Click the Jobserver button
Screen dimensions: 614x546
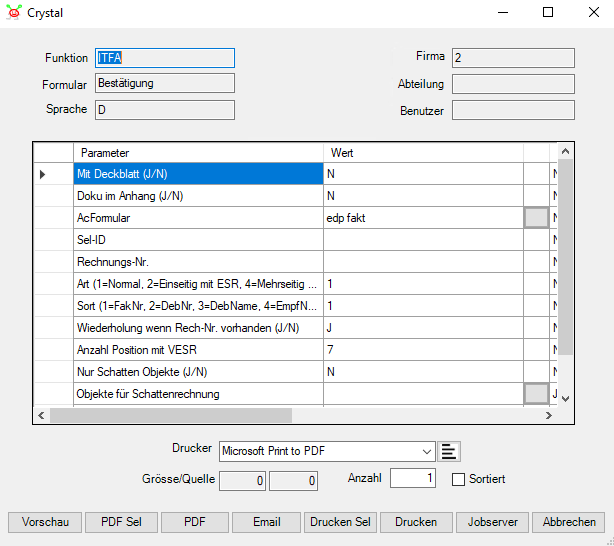click(x=492, y=522)
